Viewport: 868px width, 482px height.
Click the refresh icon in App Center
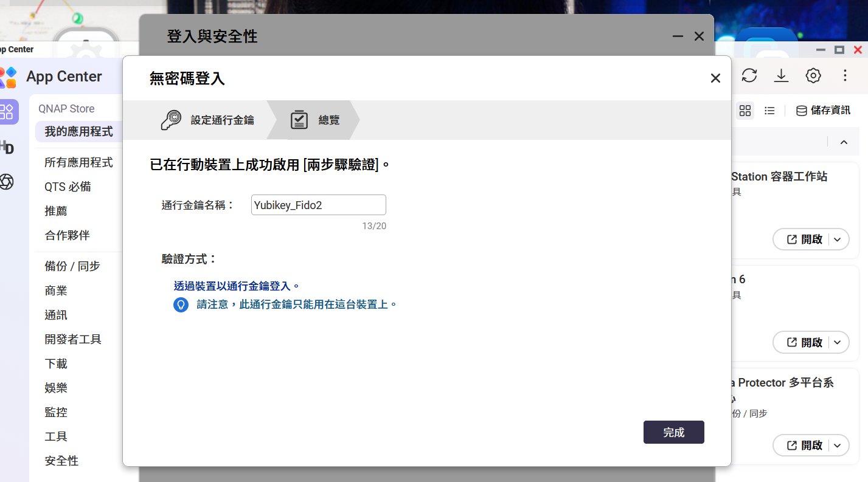coord(749,75)
